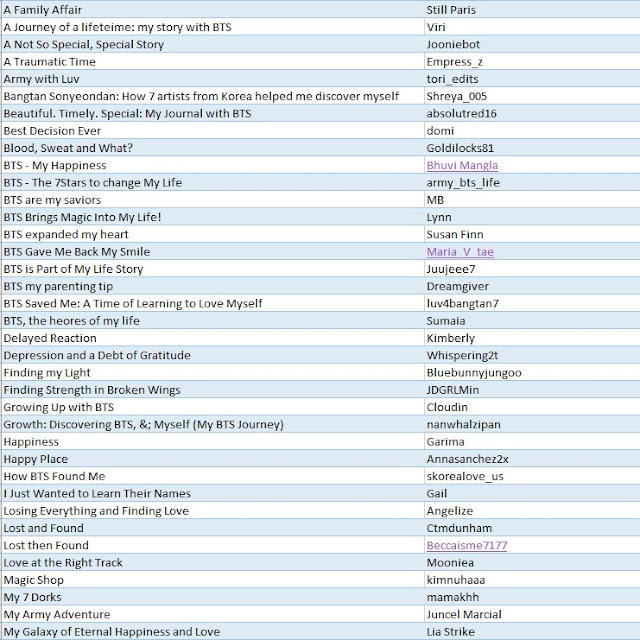
Task: Select the 'Jooniebot' author cell
Action: pos(532,44)
